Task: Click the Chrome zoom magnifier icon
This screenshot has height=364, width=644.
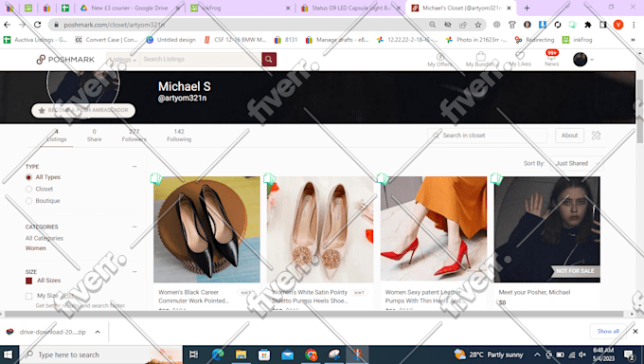Action: (433, 25)
